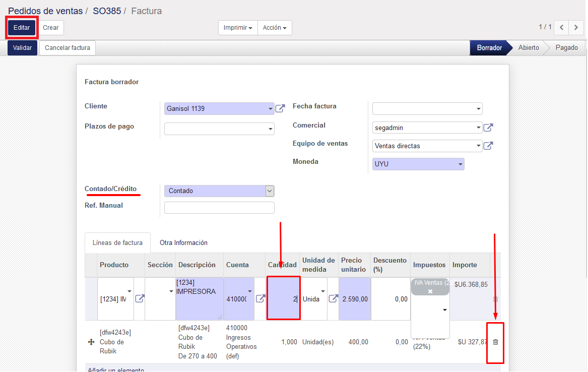Click the 1 / 1 pager counter
This screenshot has width=588, height=372.
[545, 27]
